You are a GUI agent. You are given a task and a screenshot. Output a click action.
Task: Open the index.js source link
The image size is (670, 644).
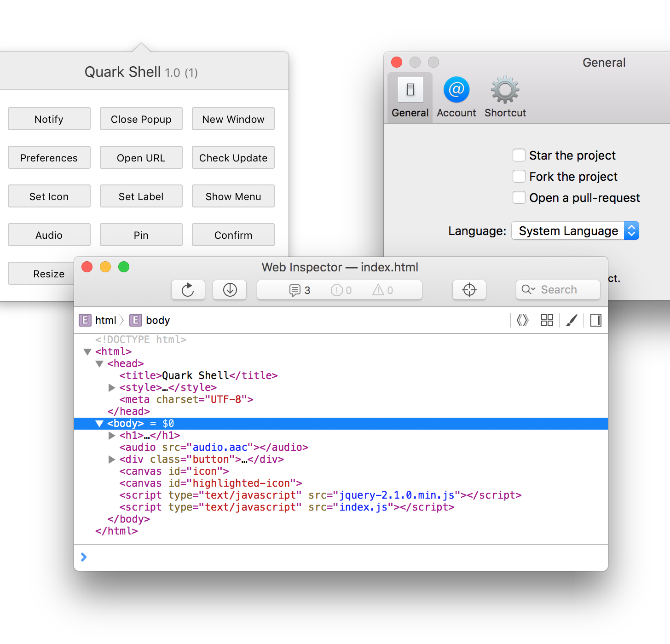pyautogui.click(x=363, y=507)
